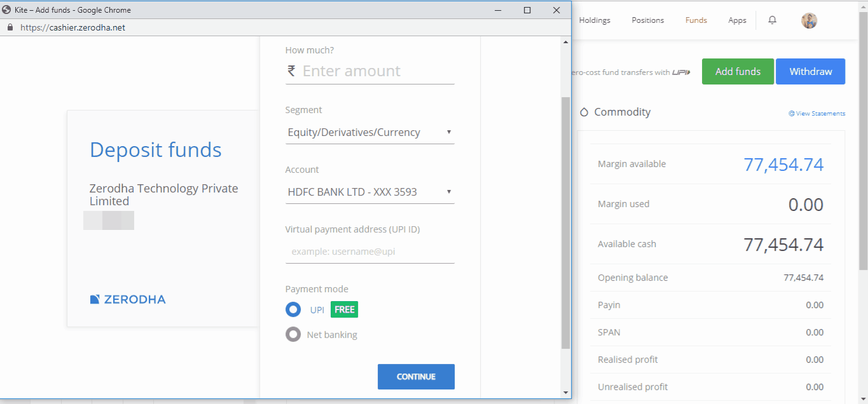Click the droplet icon next to Commodity

584,112
